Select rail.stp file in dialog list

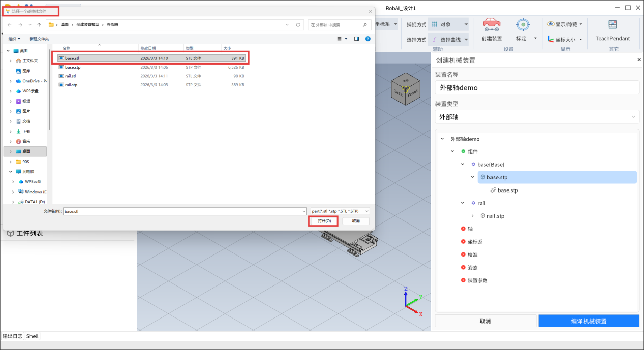point(151,85)
